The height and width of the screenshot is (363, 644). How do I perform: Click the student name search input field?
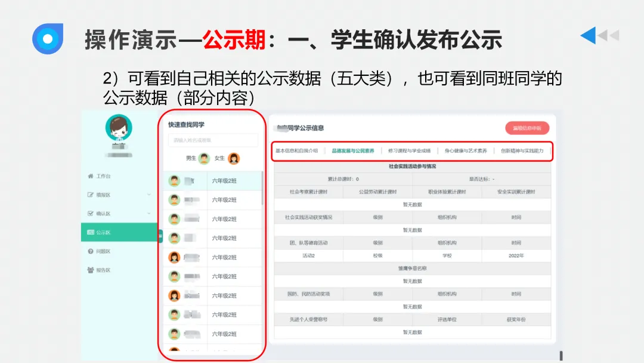pyautogui.click(x=213, y=139)
